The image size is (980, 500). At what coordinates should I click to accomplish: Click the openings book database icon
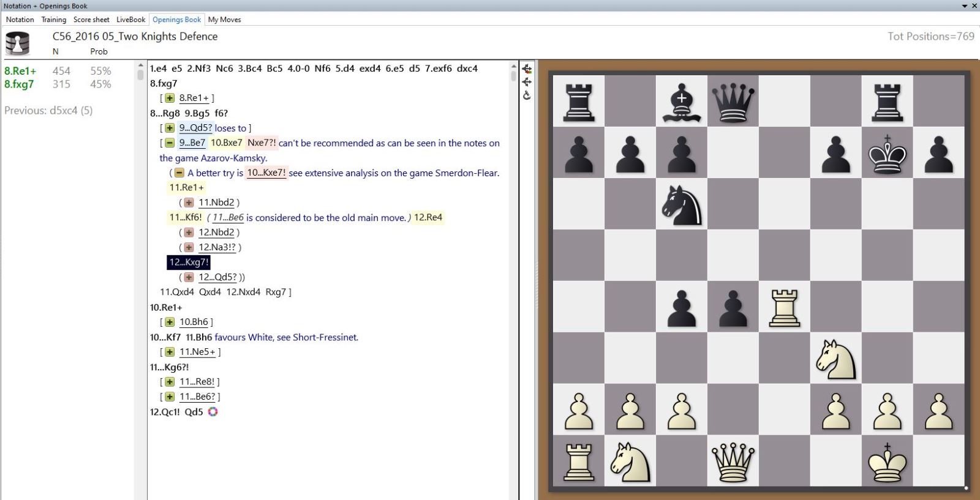17,43
